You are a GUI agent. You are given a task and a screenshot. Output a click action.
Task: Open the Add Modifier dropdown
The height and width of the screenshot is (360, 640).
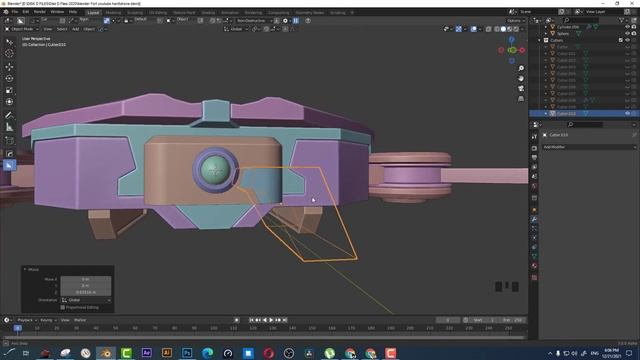(x=589, y=147)
